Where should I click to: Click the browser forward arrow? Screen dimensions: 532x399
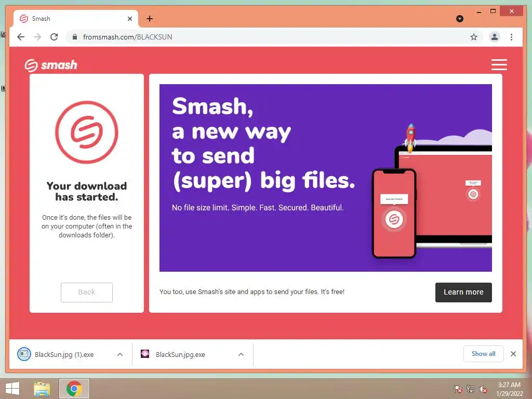click(37, 37)
